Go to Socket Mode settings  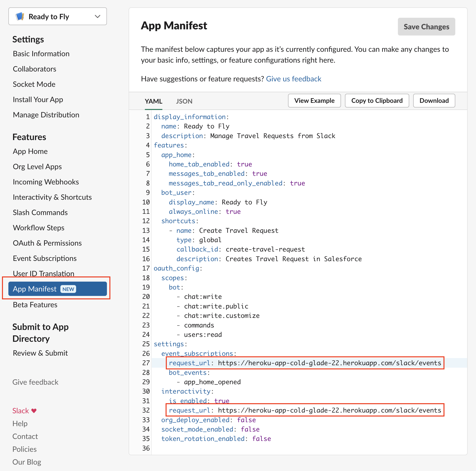(34, 84)
